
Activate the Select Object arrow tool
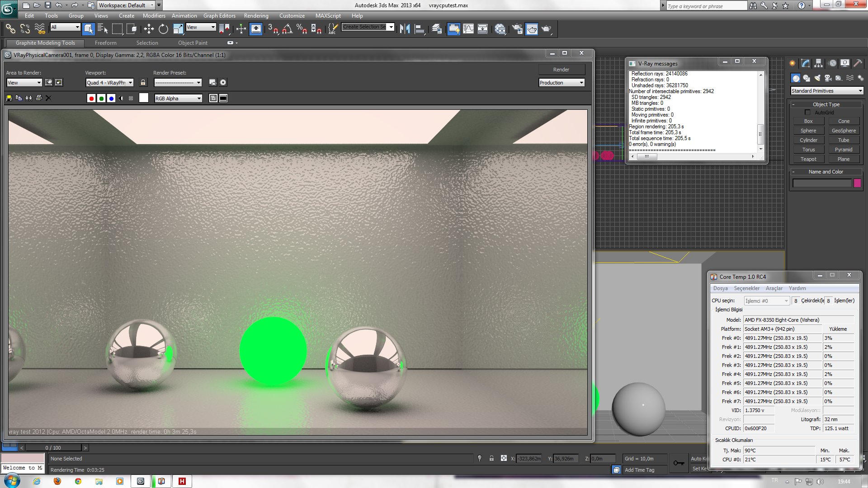[88, 29]
